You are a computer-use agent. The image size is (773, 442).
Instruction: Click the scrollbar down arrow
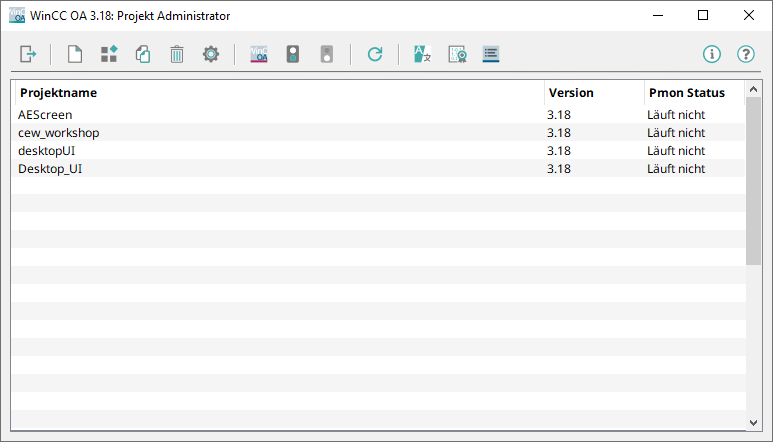[x=753, y=422]
